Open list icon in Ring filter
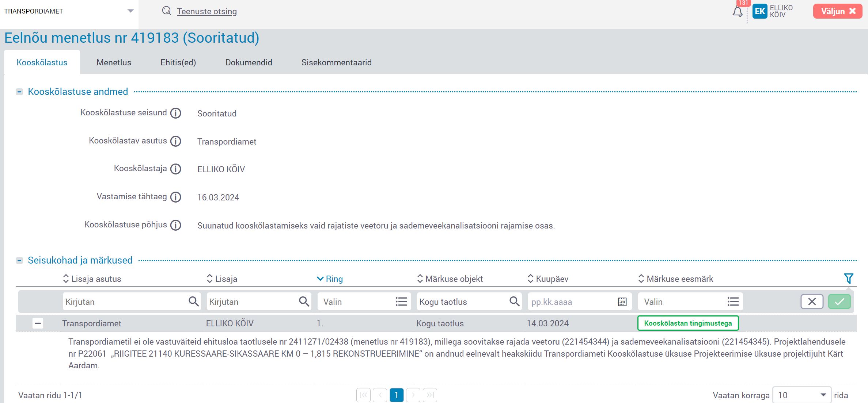868x403 pixels. pos(401,302)
